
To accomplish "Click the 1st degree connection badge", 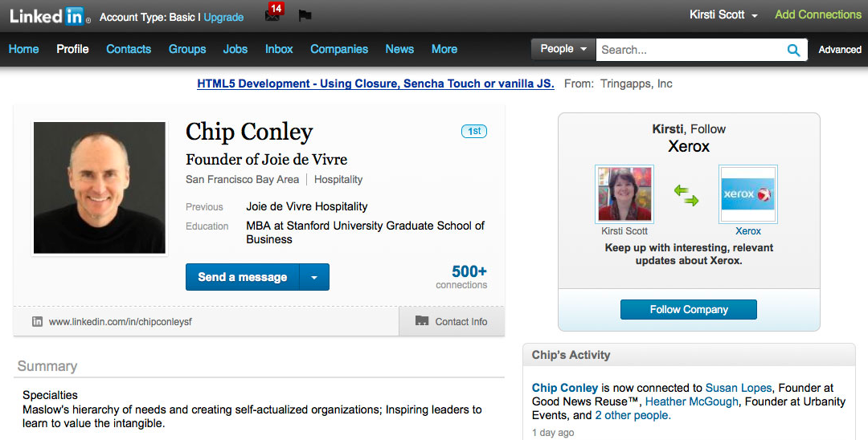I will click(474, 131).
